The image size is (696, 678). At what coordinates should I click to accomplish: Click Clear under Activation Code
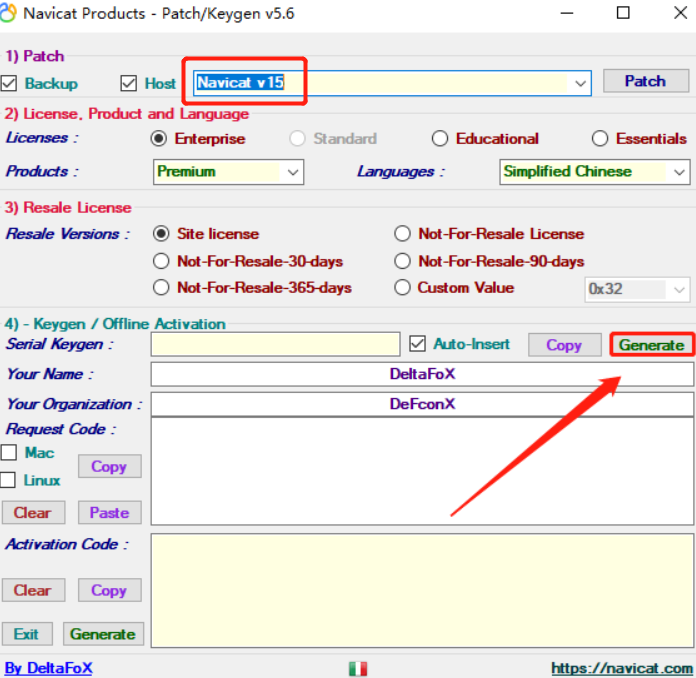[33, 590]
